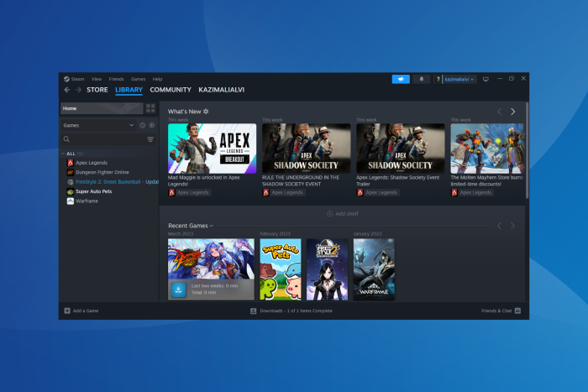Open the View menu
The image size is (588, 392).
click(97, 79)
